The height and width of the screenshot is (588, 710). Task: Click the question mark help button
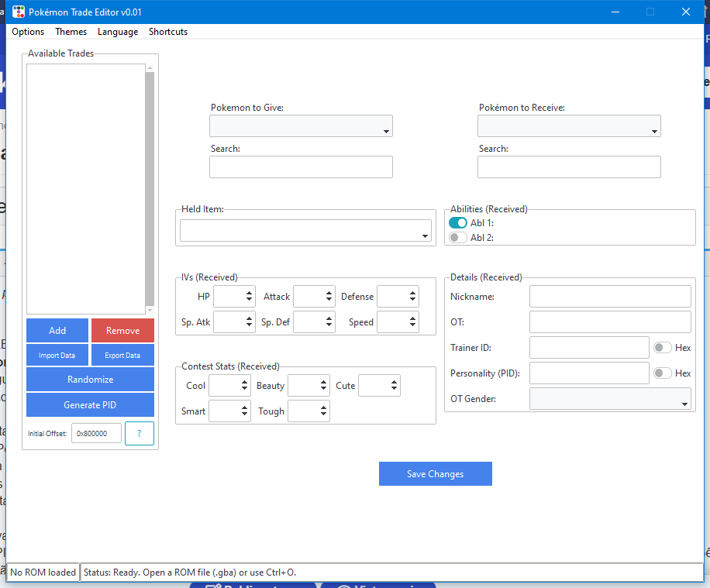(x=140, y=434)
